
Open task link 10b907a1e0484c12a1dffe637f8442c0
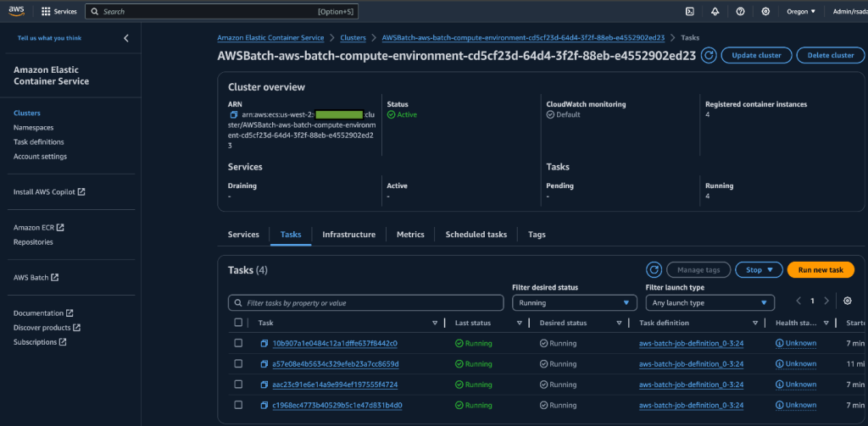335,344
